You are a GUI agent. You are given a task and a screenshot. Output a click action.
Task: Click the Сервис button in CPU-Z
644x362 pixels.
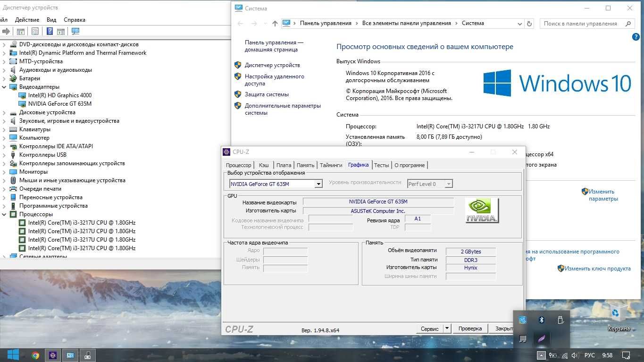pyautogui.click(x=430, y=328)
